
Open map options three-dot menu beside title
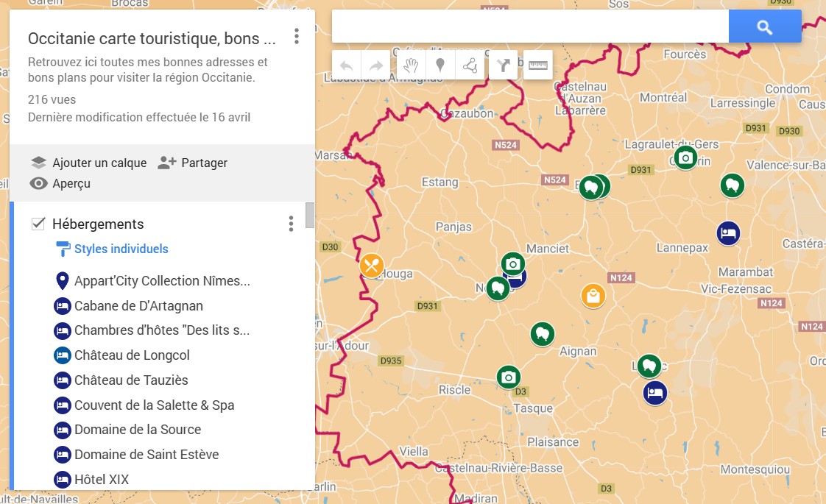[x=297, y=36]
